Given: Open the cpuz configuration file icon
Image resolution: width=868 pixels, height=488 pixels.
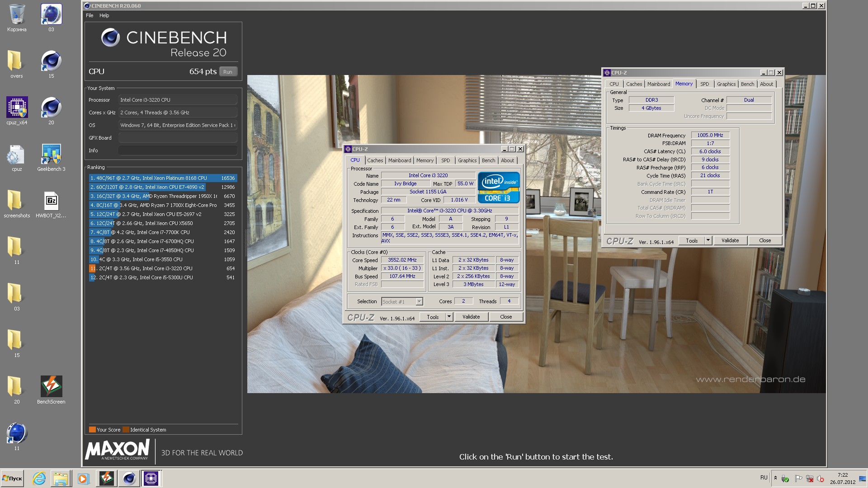Looking at the screenshot, I should [17, 158].
